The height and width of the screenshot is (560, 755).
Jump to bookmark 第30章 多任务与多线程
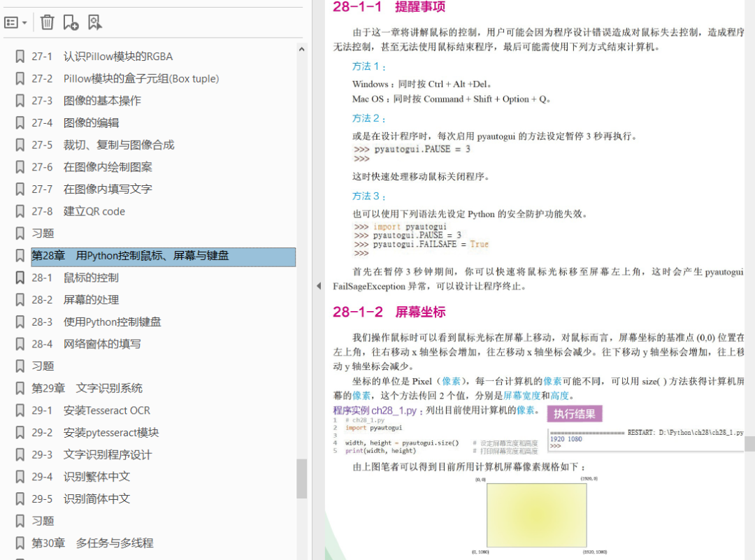click(x=92, y=544)
